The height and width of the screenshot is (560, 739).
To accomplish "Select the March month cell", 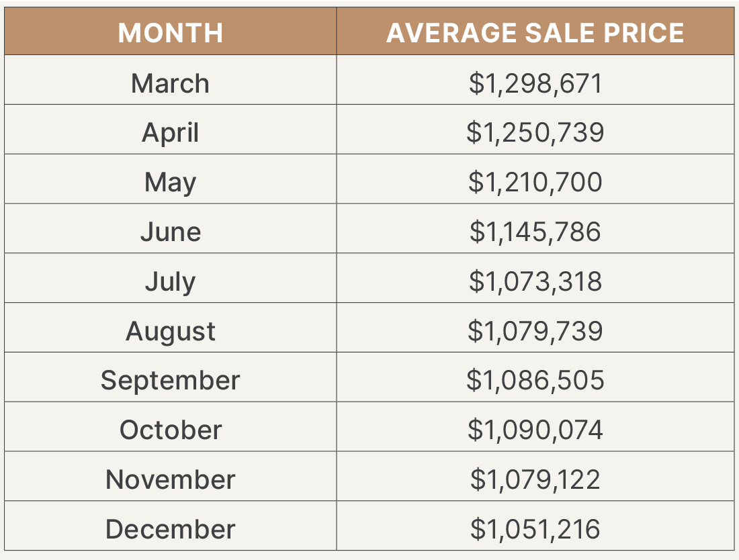I will [171, 83].
